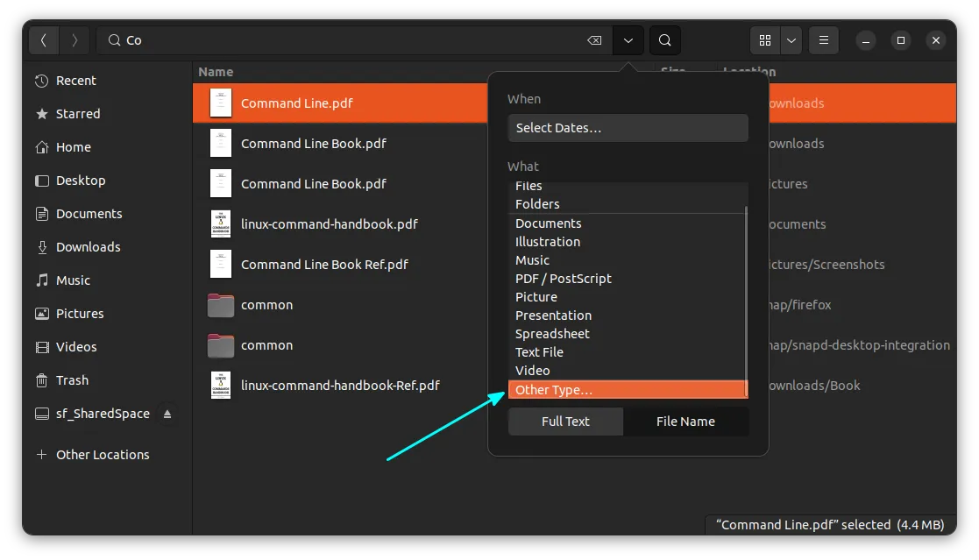Toggle the search magnifier button
Viewport: 979px width, 560px height.
(664, 40)
